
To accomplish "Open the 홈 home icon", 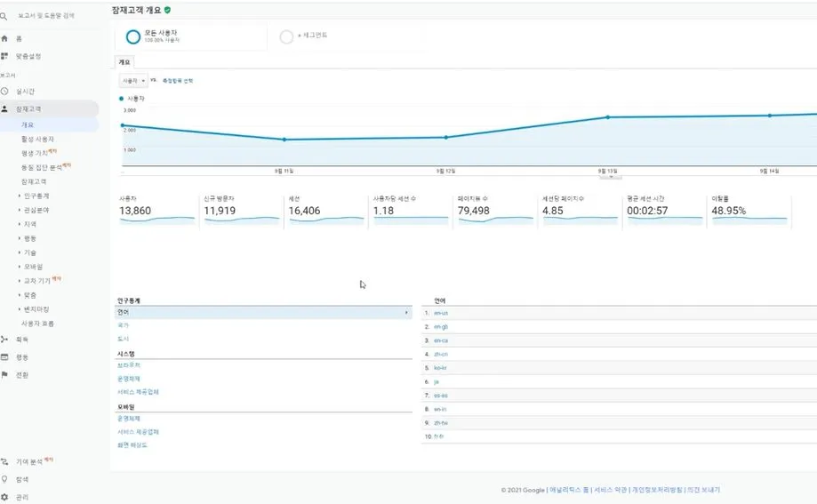I will click(4, 38).
